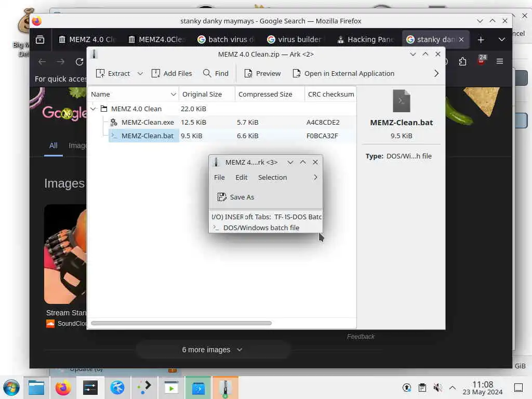Sort by the Name column header
Viewport: 532px width, 399px height.
134,95
